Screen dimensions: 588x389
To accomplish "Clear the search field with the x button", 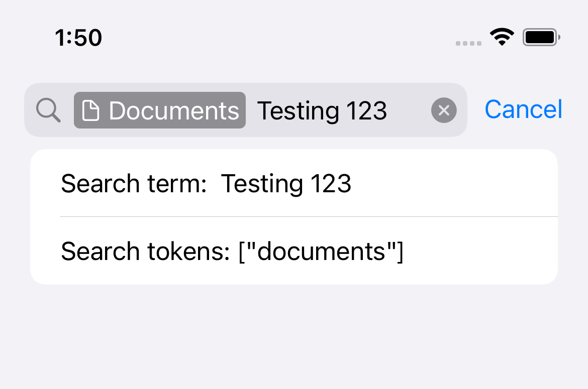I will pos(444,110).
